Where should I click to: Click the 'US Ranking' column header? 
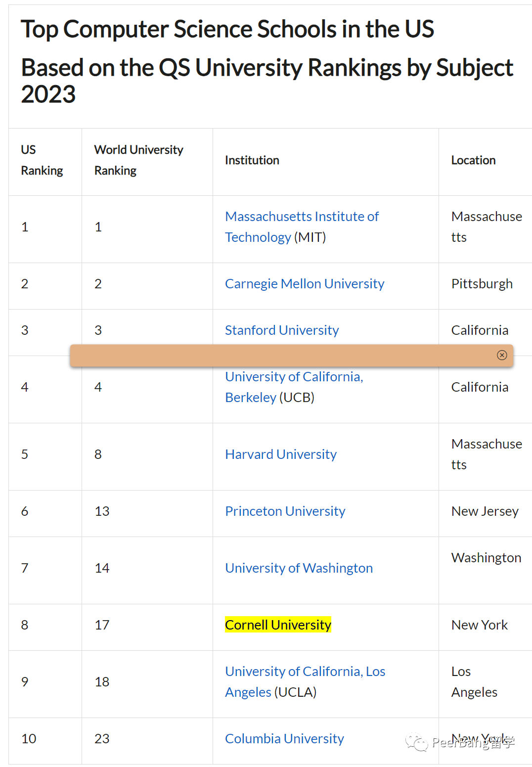click(42, 160)
